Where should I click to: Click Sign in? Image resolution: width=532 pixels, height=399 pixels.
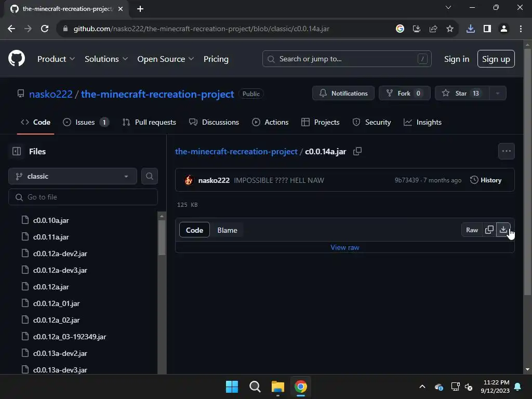point(456,59)
